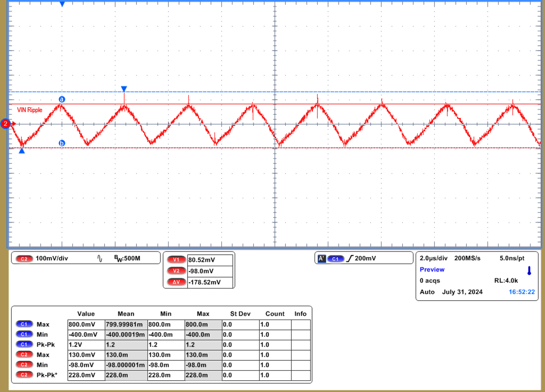Click the Mean column header in measurements
545x392 pixels.
coord(126,314)
